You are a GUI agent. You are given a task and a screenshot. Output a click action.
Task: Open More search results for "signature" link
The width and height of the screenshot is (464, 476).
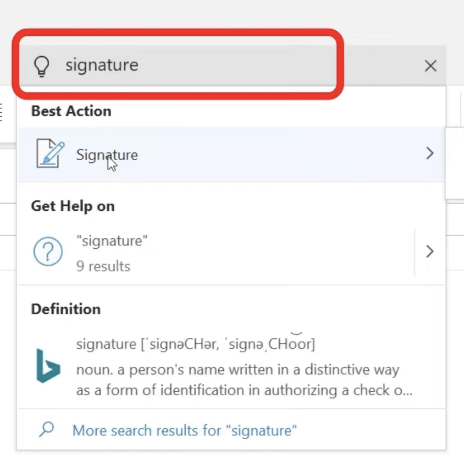point(184,430)
